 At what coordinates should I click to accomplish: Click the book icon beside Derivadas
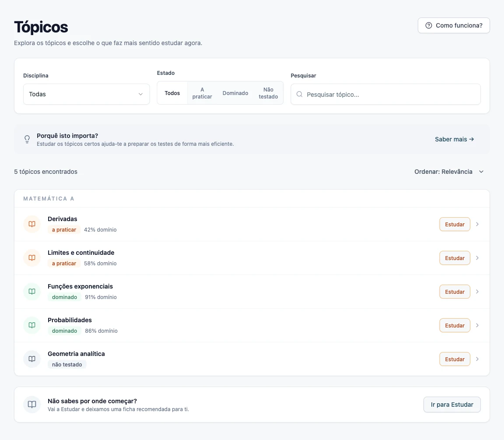tap(32, 224)
